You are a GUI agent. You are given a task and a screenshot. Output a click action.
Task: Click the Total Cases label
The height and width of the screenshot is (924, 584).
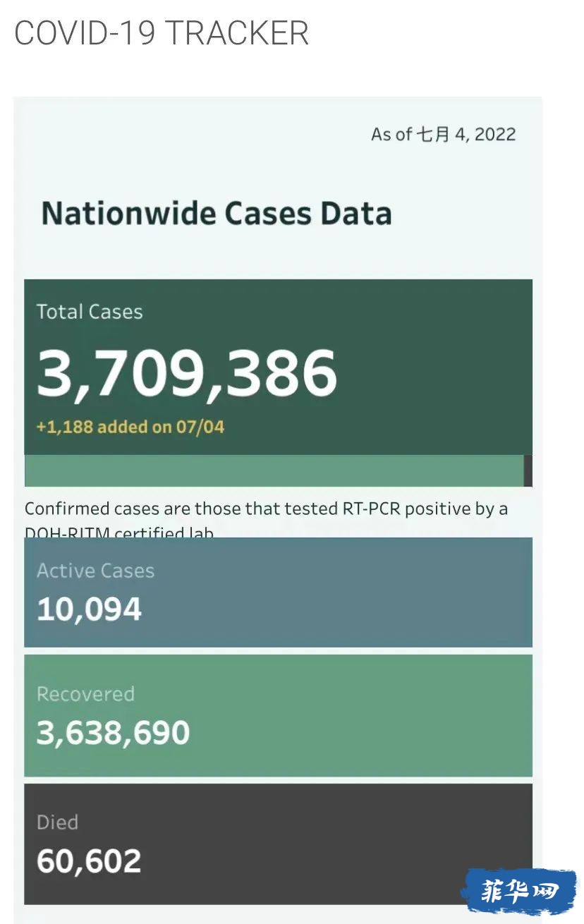(x=90, y=312)
